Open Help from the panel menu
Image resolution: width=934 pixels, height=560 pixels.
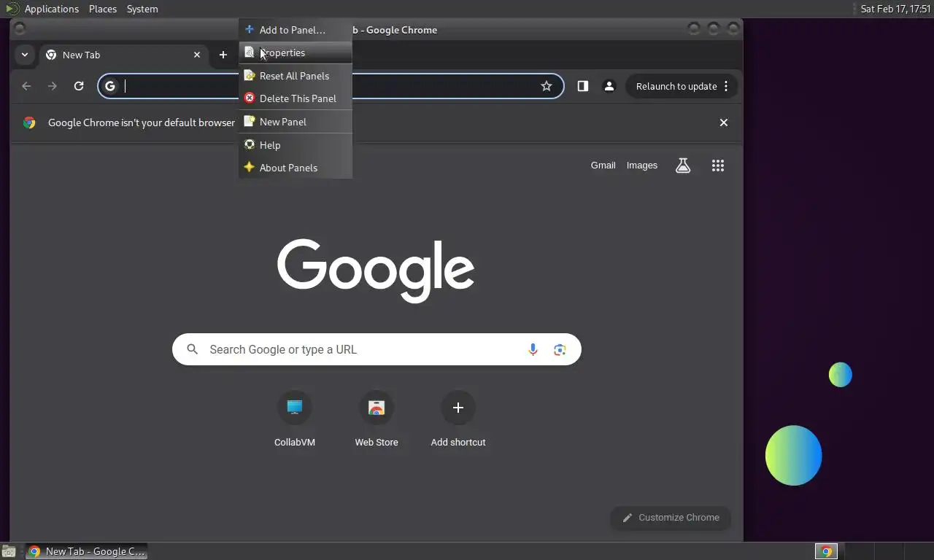coord(296,145)
